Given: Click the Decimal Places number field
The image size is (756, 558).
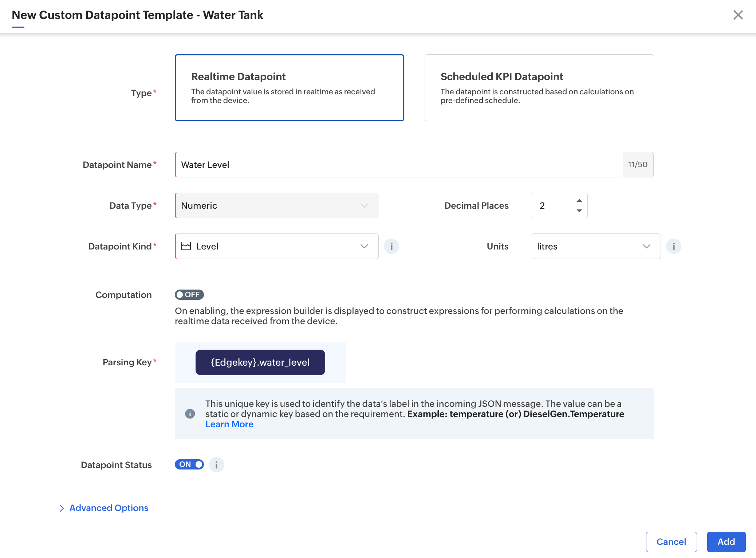Looking at the screenshot, I should (559, 205).
